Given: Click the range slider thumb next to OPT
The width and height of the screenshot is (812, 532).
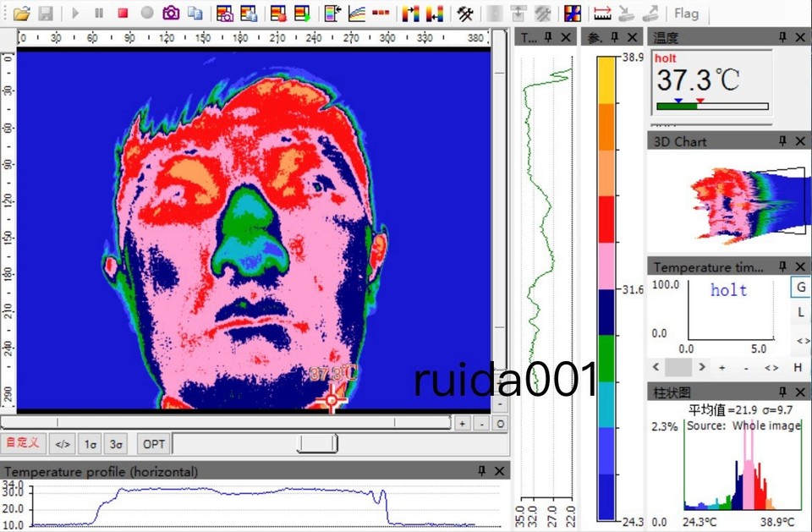Looking at the screenshot, I should tap(317, 444).
